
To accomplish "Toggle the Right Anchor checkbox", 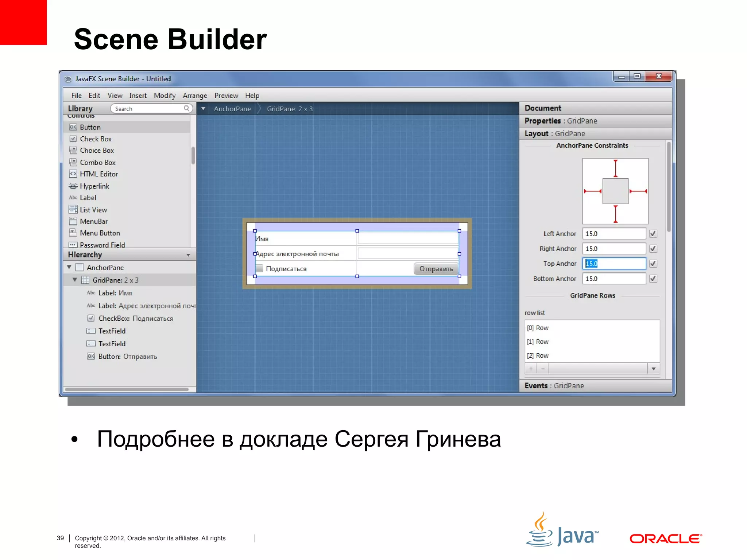I will click(653, 248).
